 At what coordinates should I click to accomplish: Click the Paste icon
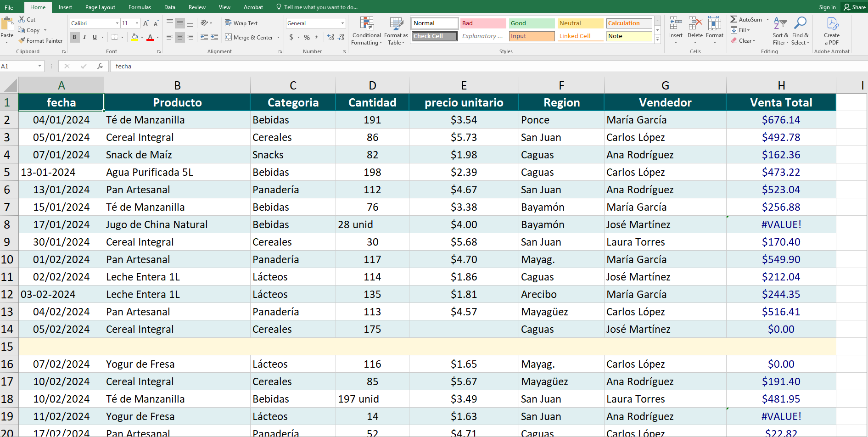click(7, 24)
